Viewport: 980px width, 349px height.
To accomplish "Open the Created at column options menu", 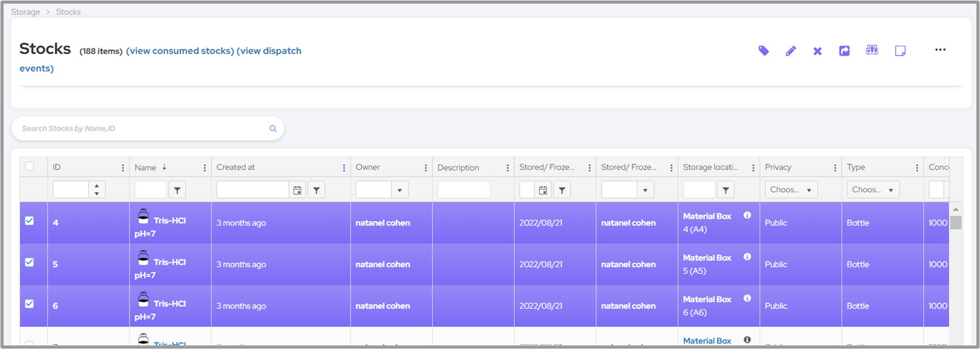I will pyautogui.click(x=344, y=168).
